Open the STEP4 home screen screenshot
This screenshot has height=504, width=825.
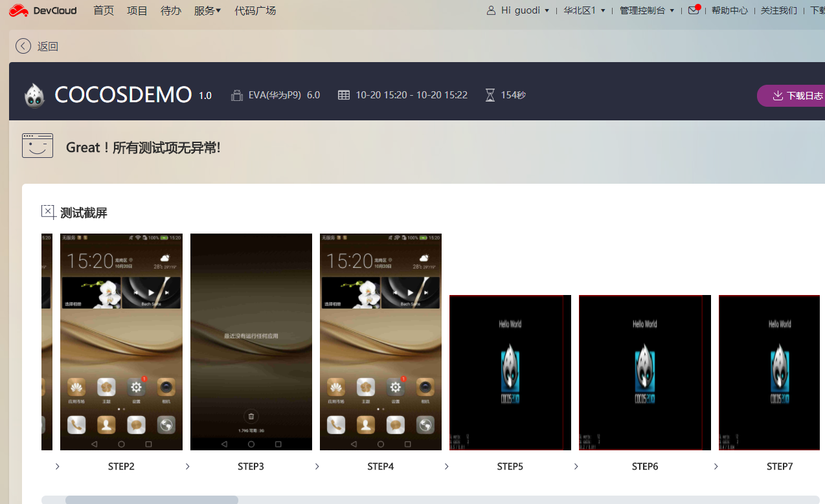tap(381, 342)
